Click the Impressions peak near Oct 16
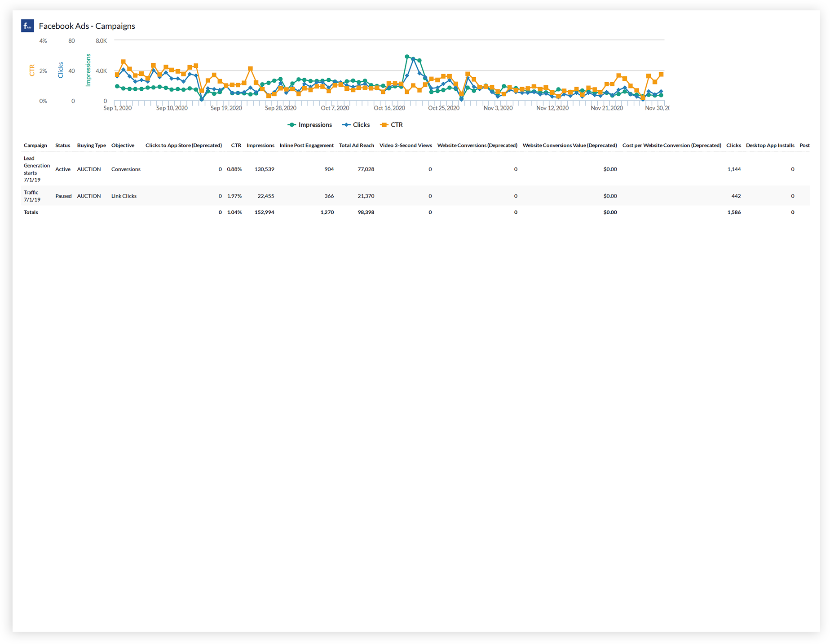This screenshot has height=644, width=830. click(407, 57)
